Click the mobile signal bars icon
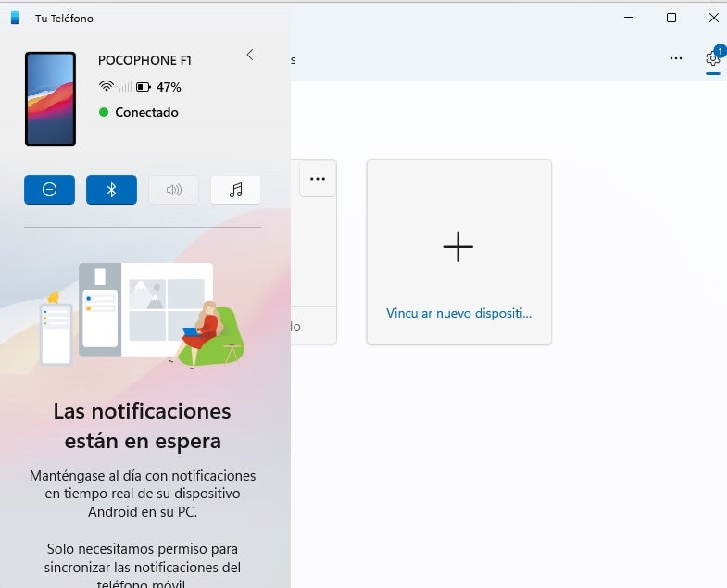 [x=124, y=87]
